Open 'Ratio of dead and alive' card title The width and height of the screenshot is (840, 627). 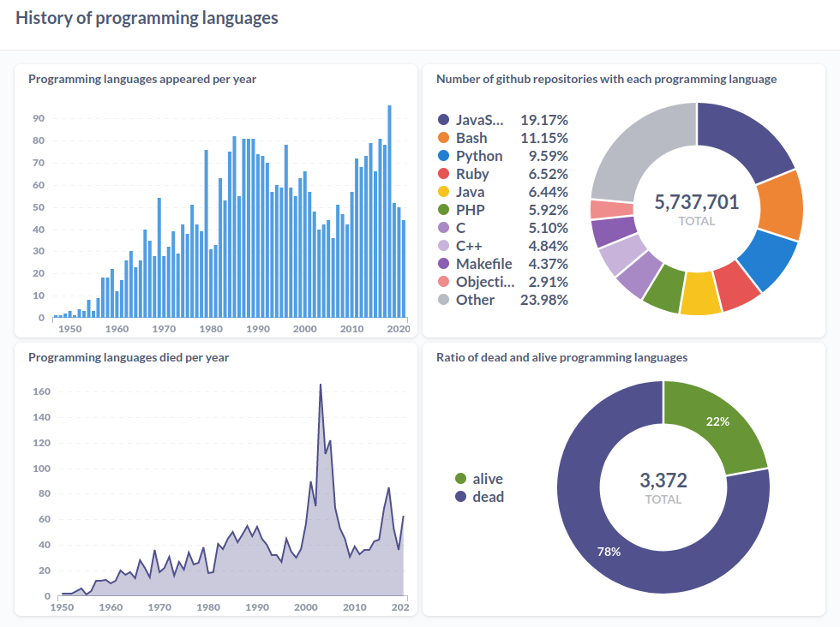coord(561,358)
